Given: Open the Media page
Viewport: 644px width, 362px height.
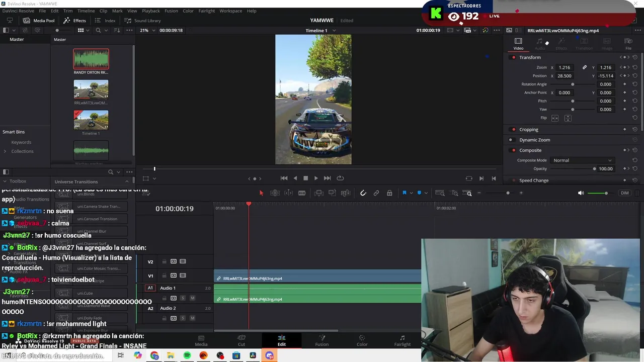Looking at the screenshot, I should (x=201, y=340).
